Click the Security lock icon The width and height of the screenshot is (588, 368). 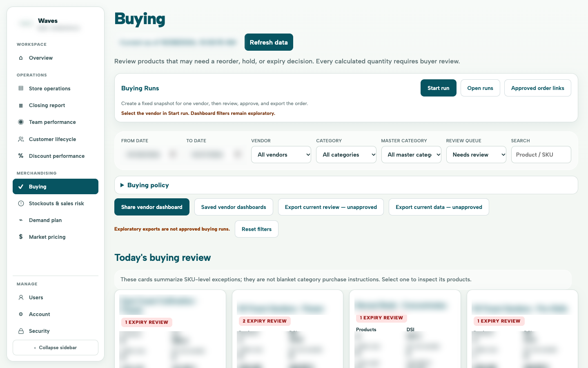[x=21, y=331]
